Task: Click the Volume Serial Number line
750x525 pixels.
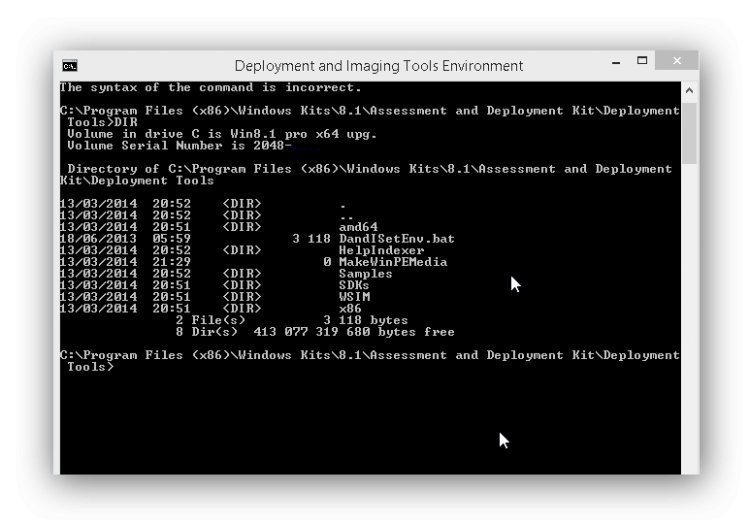Action: (x=179, y=146)
